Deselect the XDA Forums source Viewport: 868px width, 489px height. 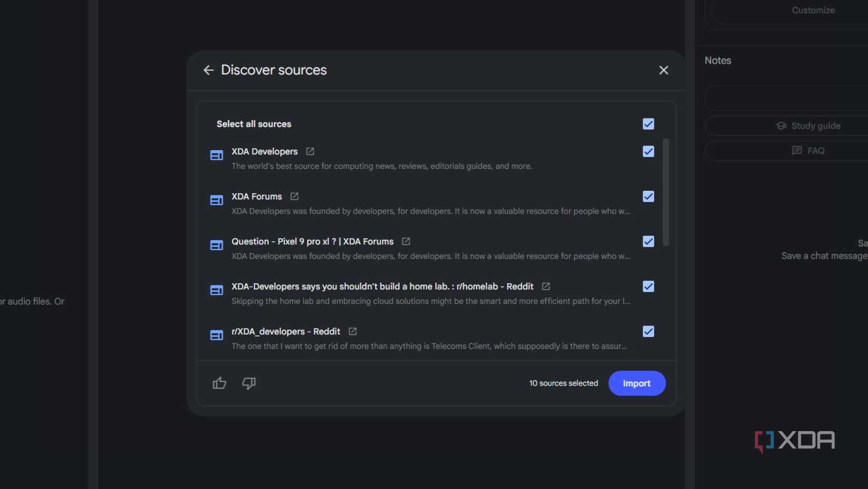point(648,196)
